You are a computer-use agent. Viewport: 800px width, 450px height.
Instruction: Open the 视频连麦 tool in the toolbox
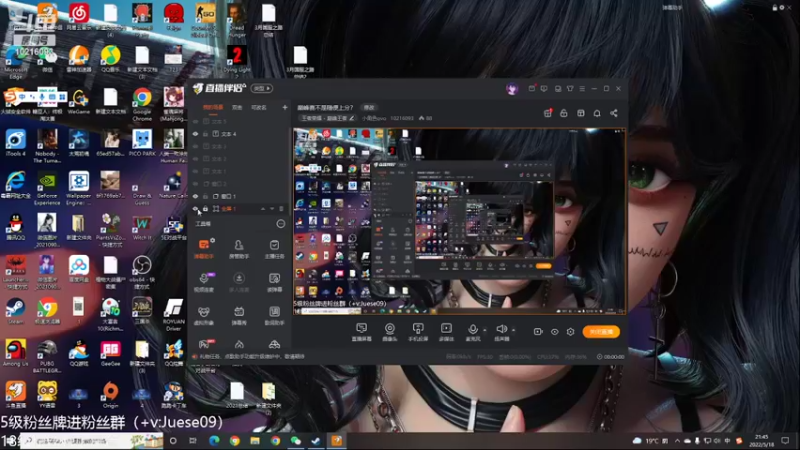click(x=204, y=282)
